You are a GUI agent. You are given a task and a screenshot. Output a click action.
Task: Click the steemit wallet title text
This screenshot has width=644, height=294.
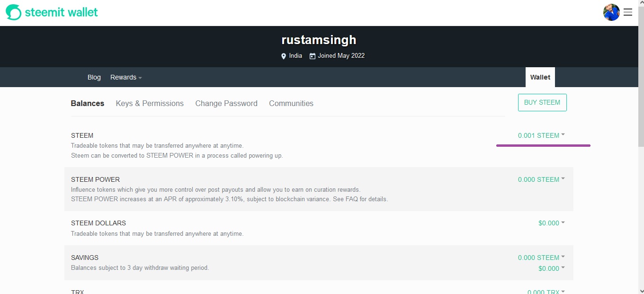pos(62,12)
